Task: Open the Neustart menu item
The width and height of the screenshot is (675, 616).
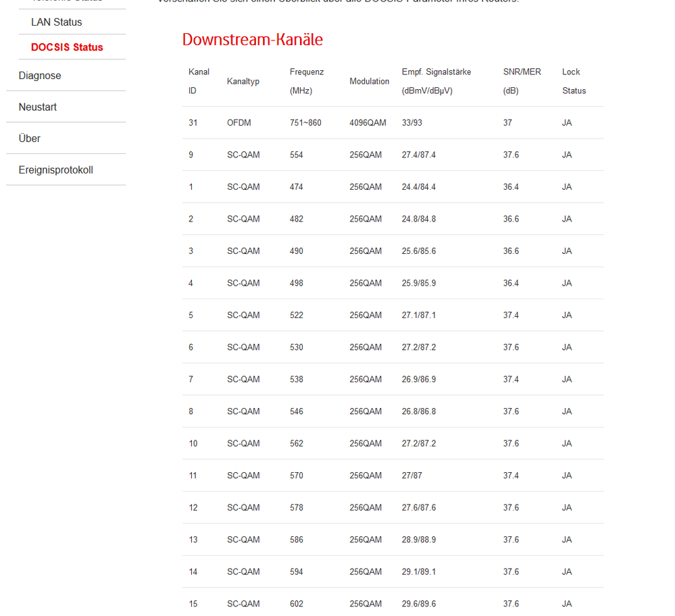Action: tap(37, 107)
